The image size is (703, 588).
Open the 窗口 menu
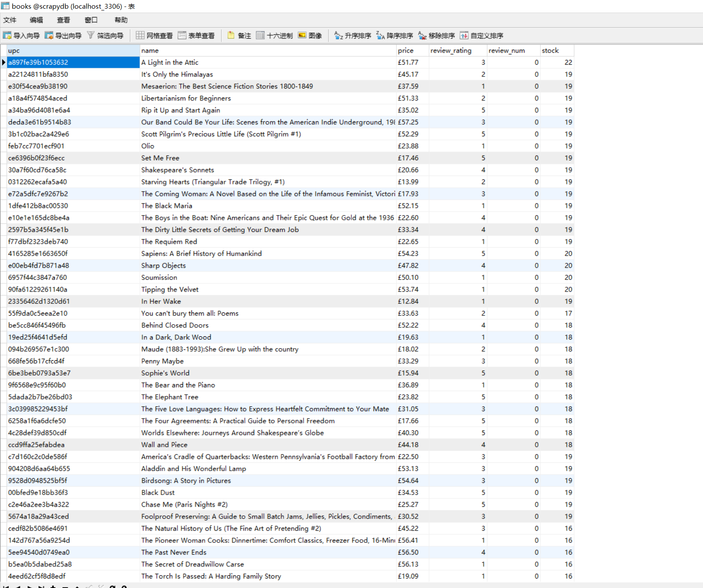click(91, 20)
